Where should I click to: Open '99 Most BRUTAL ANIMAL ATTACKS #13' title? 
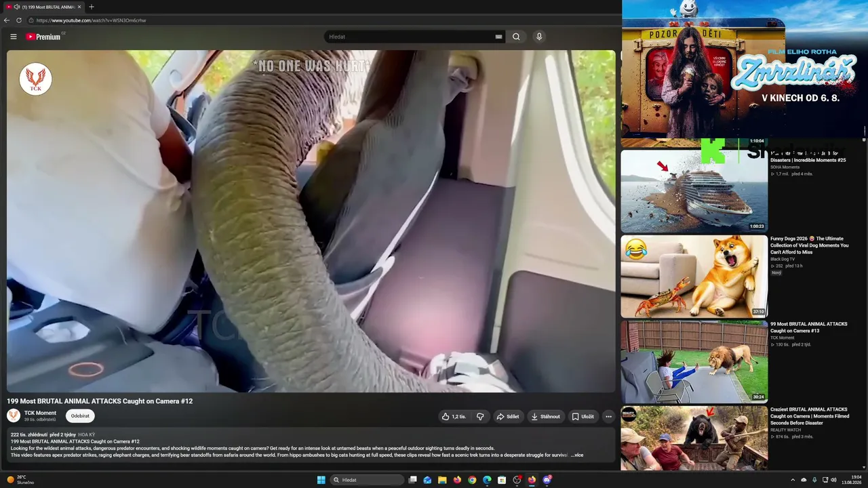click(x=809, y=327)
